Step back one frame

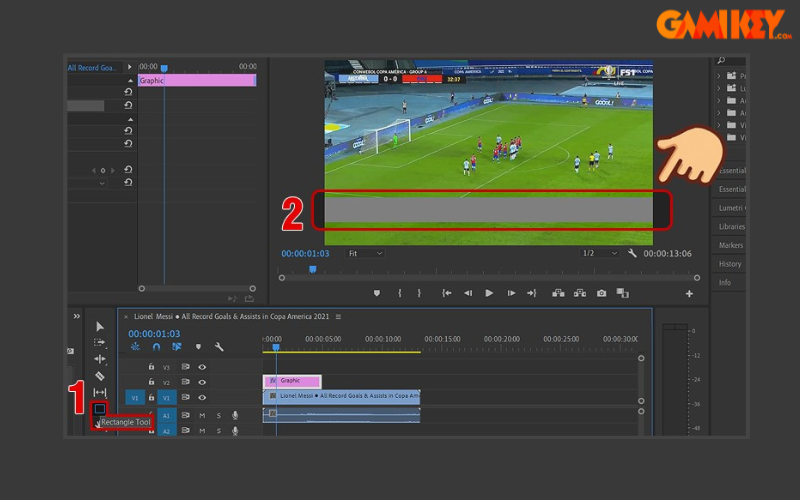(468, 293)
